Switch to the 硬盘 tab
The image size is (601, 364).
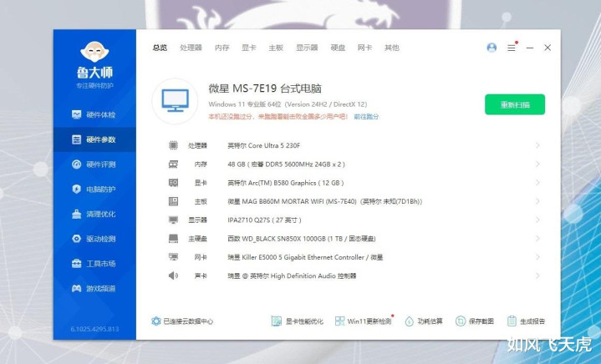click(x=338, y=48)
